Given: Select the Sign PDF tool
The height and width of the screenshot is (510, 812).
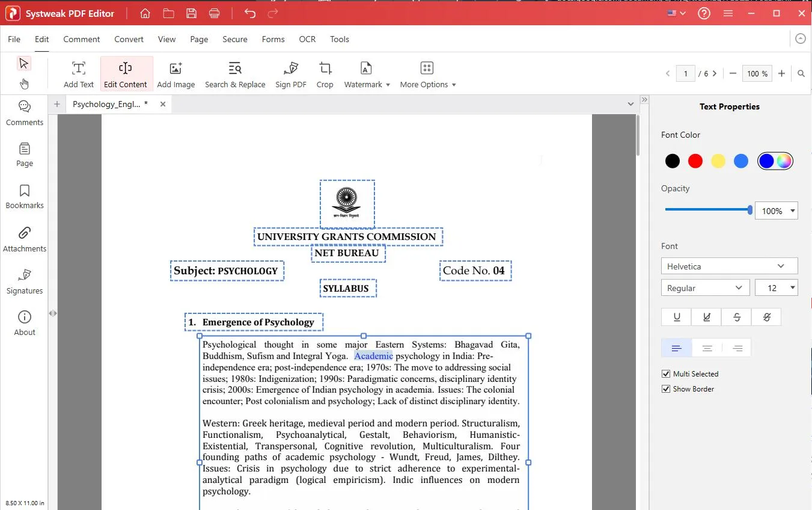Looking at the screenshot, I should point(290,73).
